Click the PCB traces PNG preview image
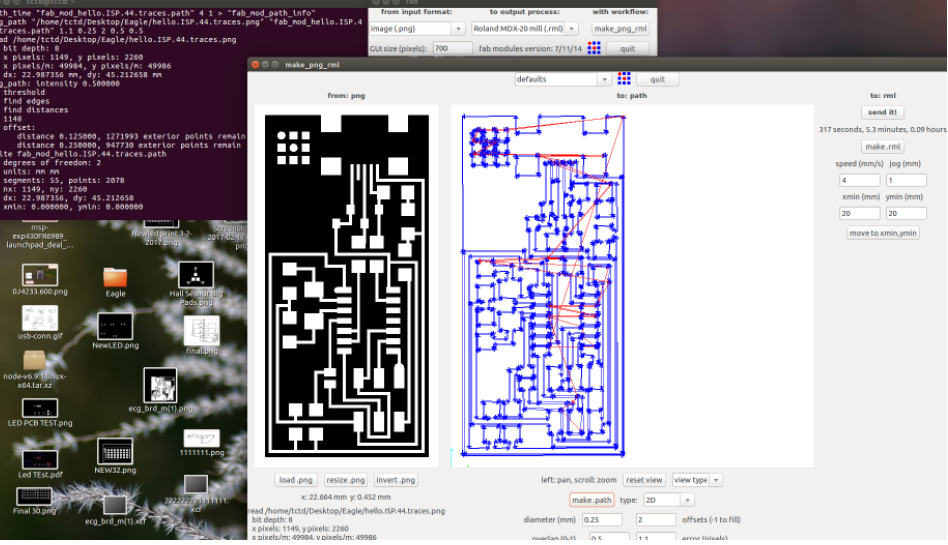The image size is (948, 545). [x=346, y=286]
